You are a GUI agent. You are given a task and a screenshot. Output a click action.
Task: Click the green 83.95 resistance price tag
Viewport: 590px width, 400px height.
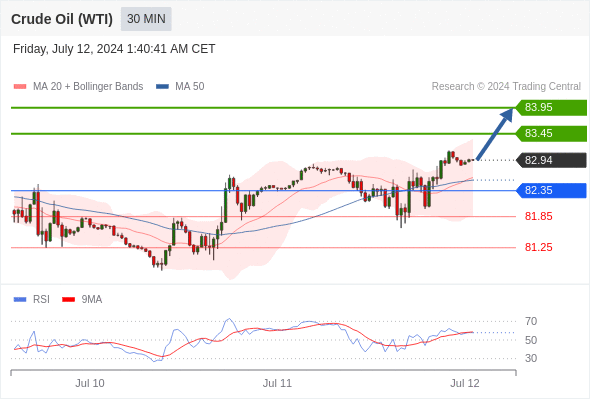(x=551, y=108)
